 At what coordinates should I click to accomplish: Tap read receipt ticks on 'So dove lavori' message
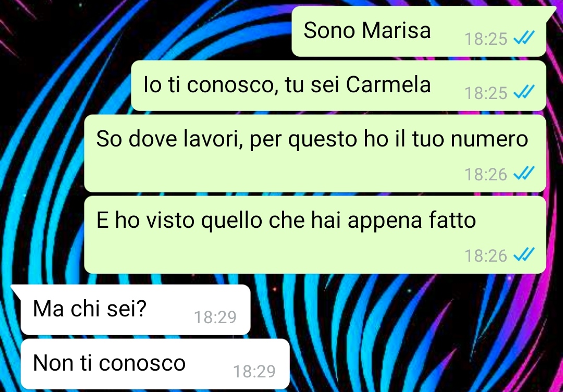coord(524,173)
